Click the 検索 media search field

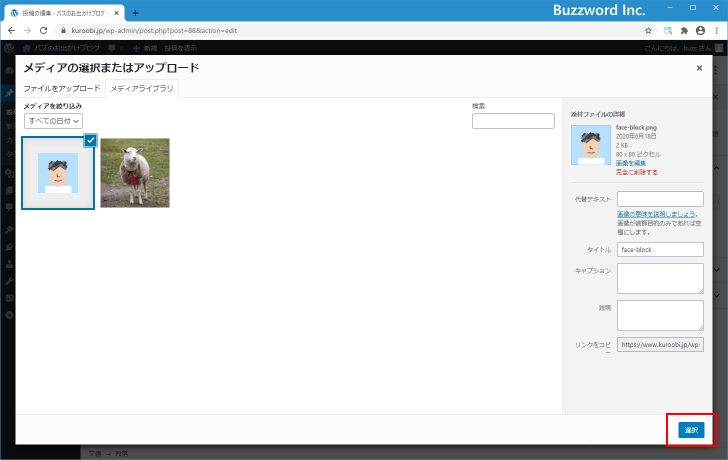pyautogui.click(x=512, y=121)
